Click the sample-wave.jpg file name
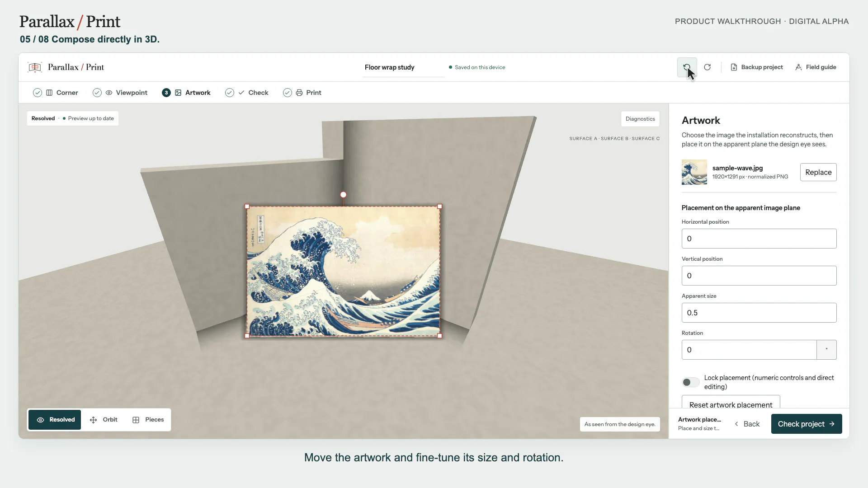 pyautogui.click(x=738, y=168)
